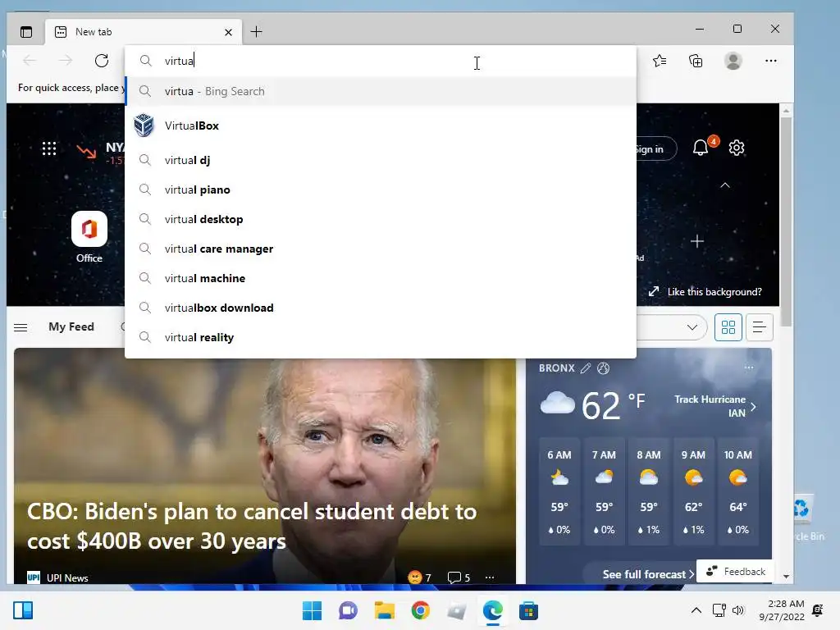Collapse quick links with up chevron
Viewport: 840px width, 630px height.
click(725, 185)
